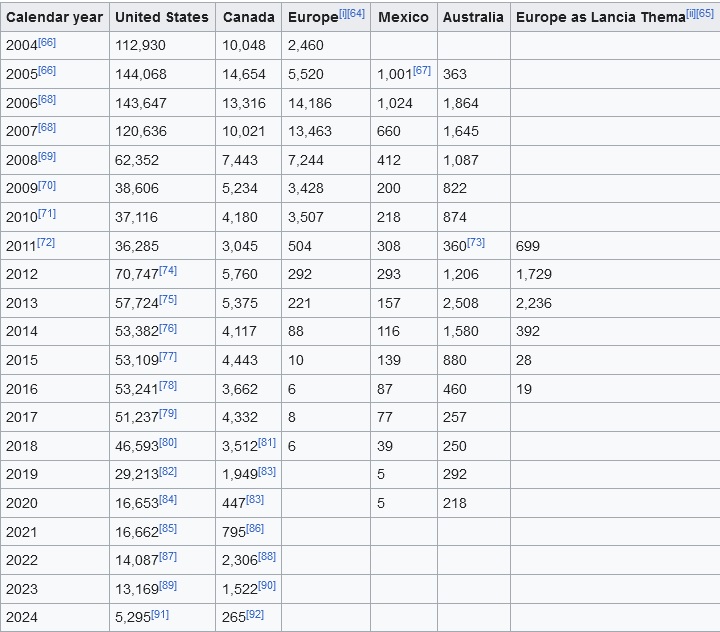Follow citation [82] after 29,213
720x632 pixels.
(168, 471)
